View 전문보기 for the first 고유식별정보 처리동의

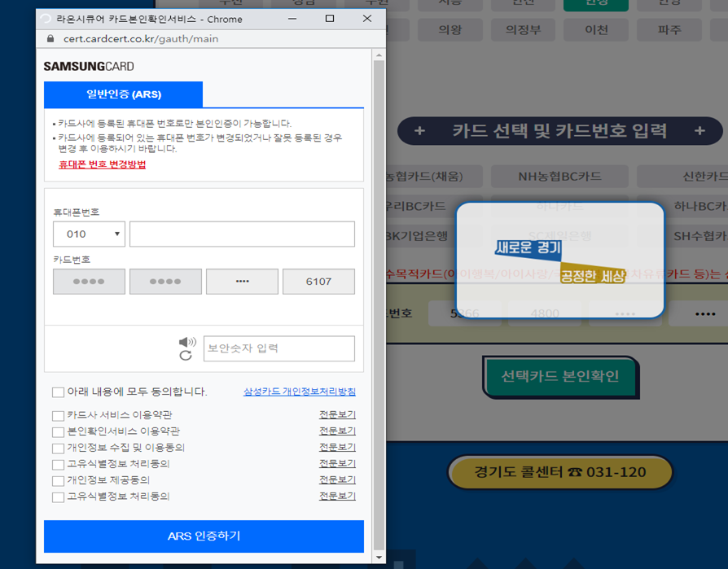338,463
